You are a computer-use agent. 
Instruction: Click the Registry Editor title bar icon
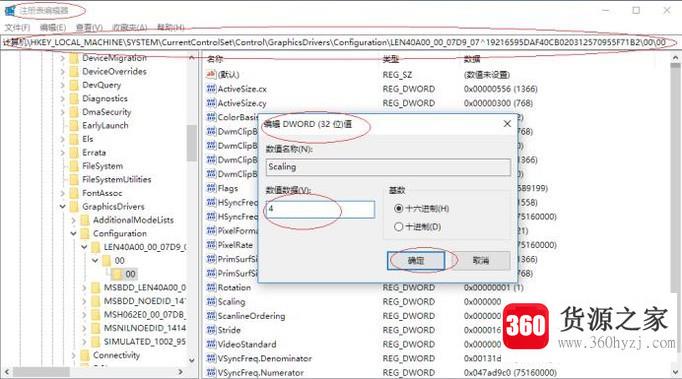(10, 10)
